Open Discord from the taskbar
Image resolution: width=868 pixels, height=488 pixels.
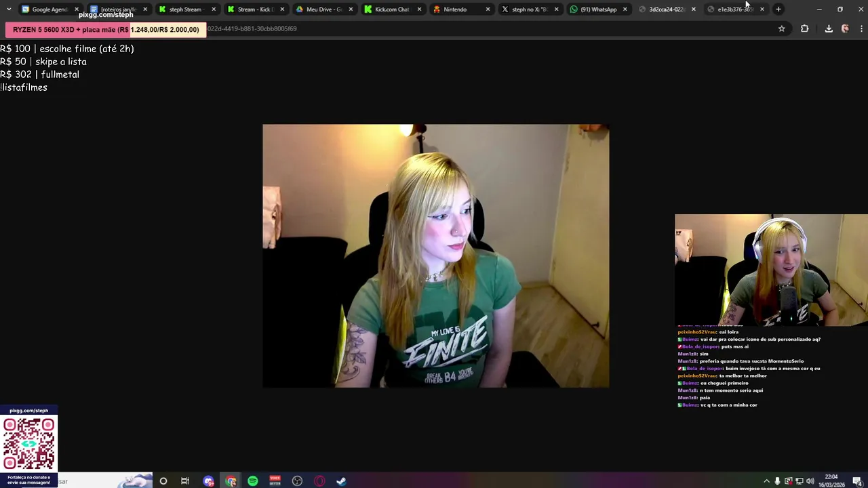pyautogui.click(x=208, y=481)
